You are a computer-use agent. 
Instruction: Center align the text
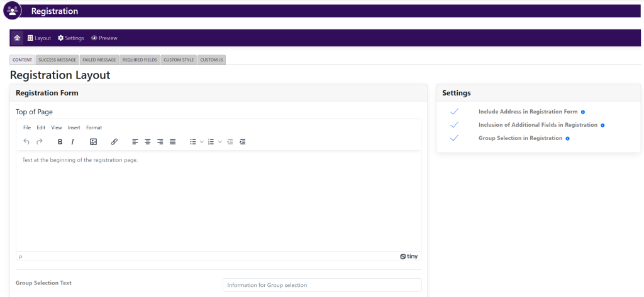[148, 142]
